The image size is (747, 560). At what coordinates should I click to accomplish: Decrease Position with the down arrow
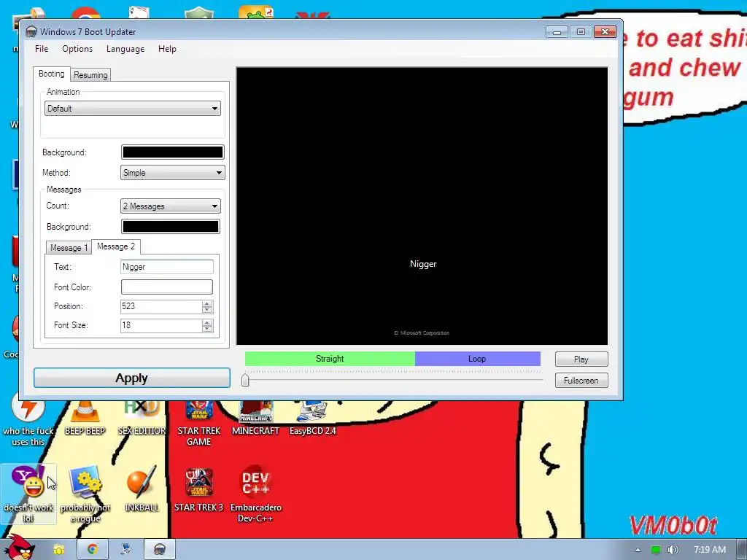click(x=206, y=309)
